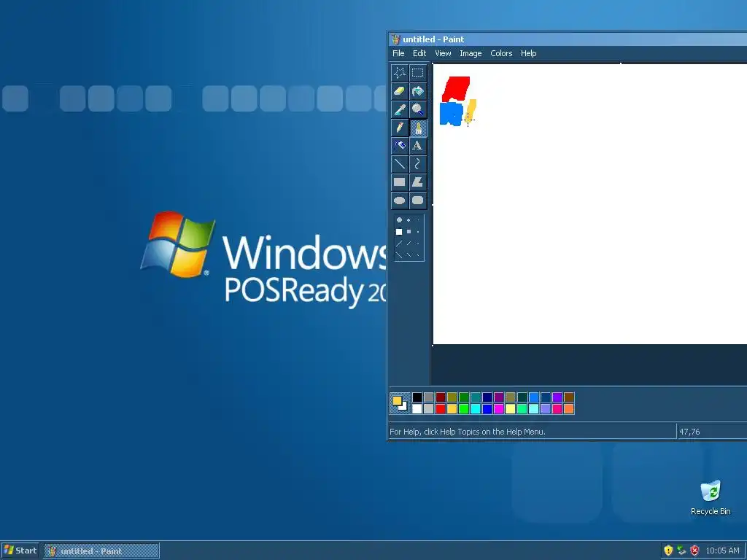Select the Curve tool
747x560 pixels.
tap(417, 164)
